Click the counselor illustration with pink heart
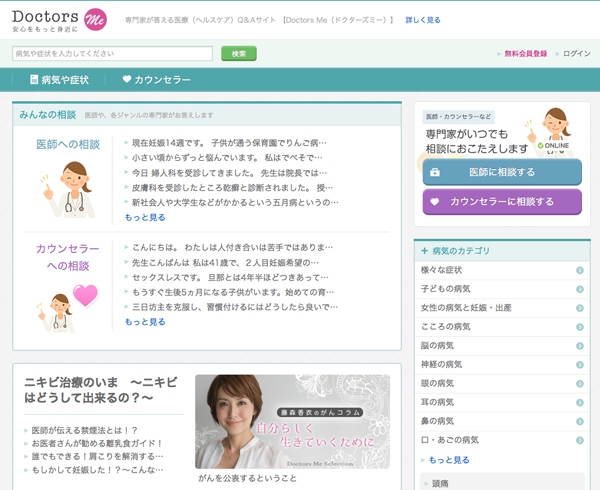Image resolution: width=600 pixels, height=490 pixels. click(69, 303)
